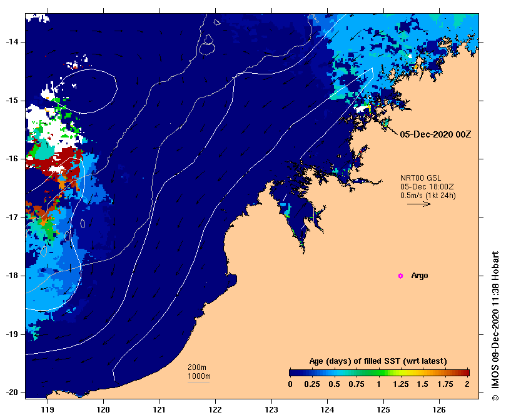
Task: Click longitude axis label 124
Action: pos(327,409)
